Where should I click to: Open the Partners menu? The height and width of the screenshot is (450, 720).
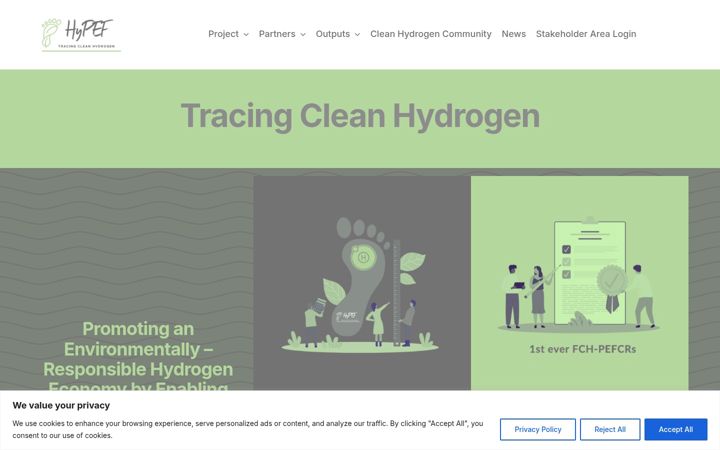point(277,34)
